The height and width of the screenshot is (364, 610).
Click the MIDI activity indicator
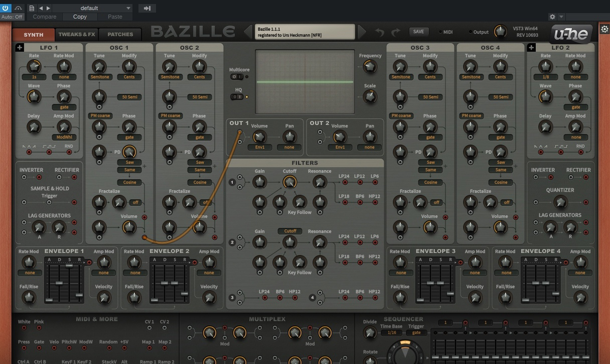pyautogui.click(x=440, y=32)
